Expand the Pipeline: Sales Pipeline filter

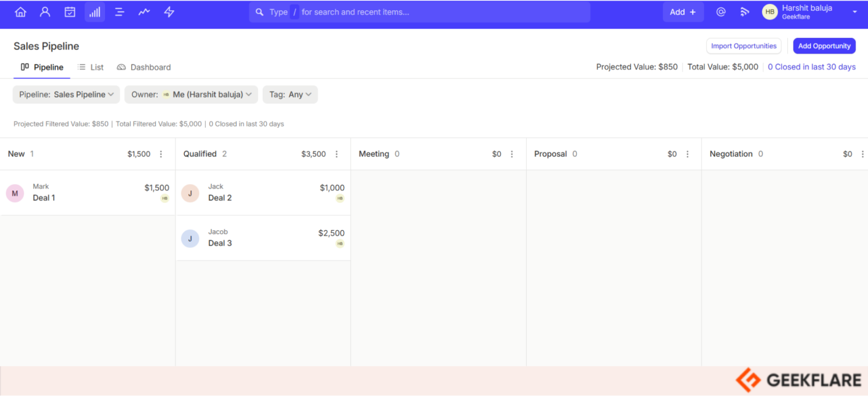coord(66,94)
